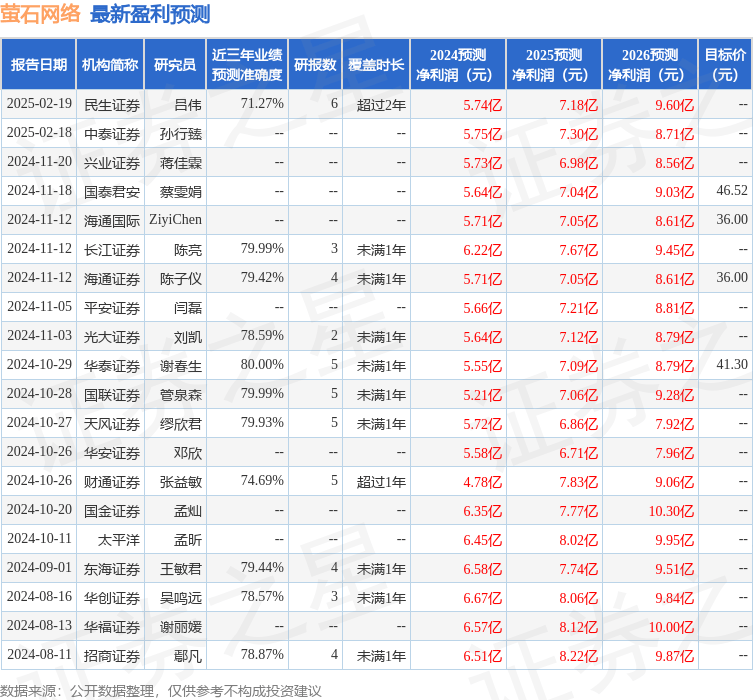Click researcher name 孙行臻
This screenshot has height=700, width=753.
181,133
